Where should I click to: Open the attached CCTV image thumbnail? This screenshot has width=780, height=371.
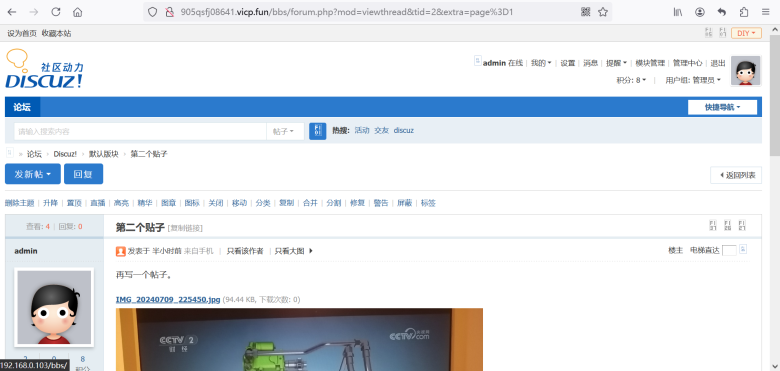(299, 340)
